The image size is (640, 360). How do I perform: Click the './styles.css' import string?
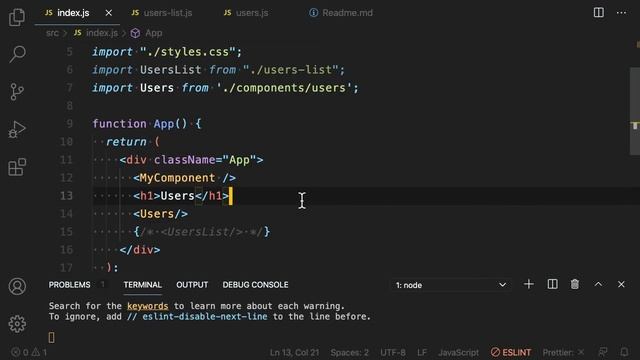coord(188,52)
